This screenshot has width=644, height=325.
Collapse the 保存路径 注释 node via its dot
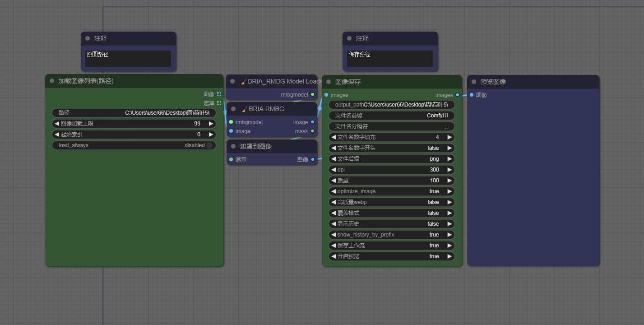point(349,38)
